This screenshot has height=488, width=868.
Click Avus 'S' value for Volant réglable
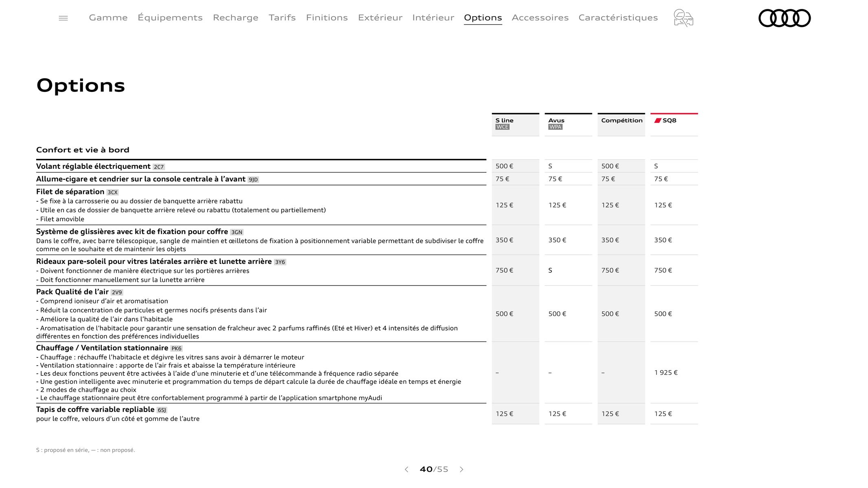550,166
